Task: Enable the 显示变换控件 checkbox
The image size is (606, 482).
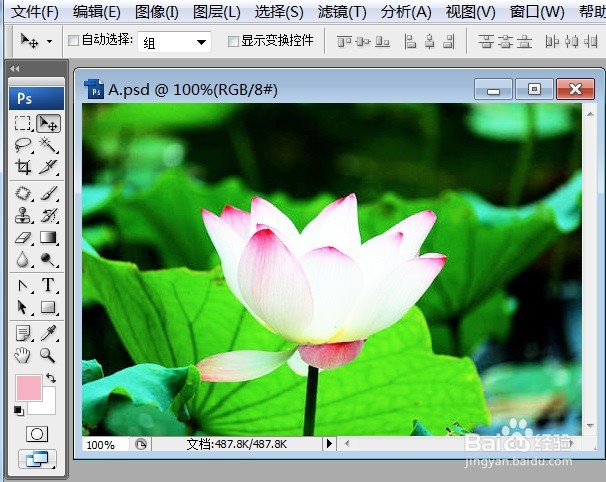Action: point(233,41)
